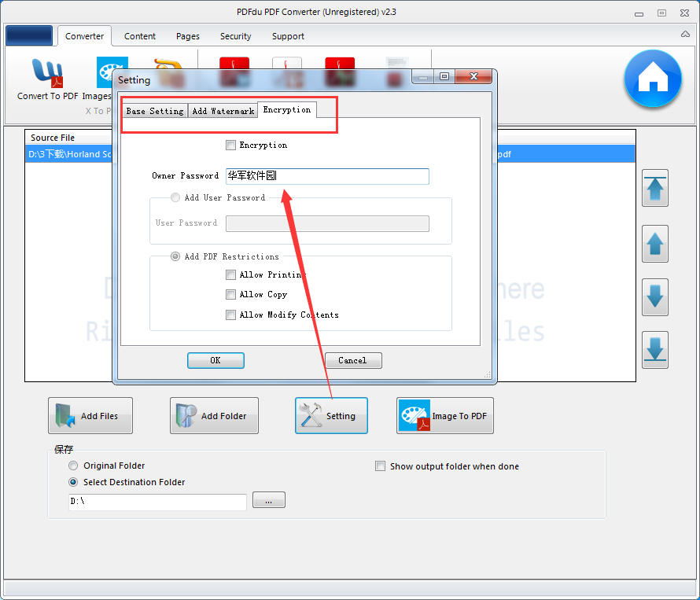Click the Owner Password text field

click(327, 176)
